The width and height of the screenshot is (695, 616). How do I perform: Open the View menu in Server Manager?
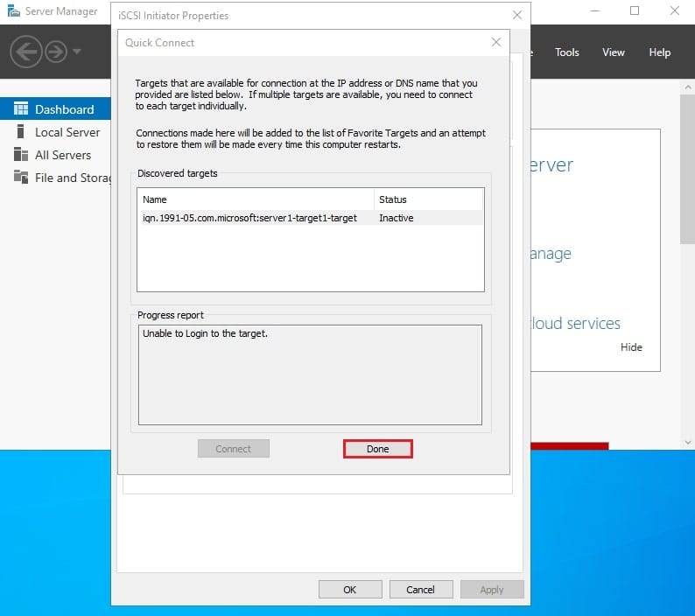pos(614,52)
